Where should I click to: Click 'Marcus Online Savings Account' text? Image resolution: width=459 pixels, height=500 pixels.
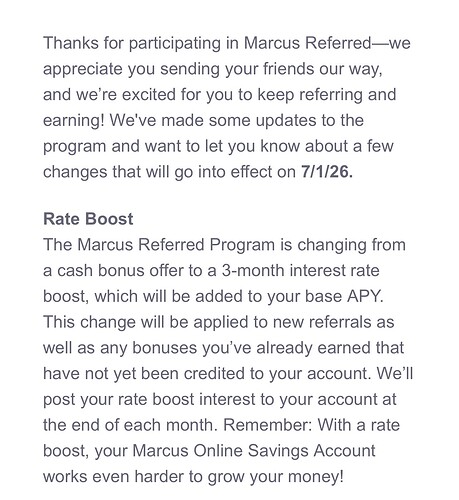pyautogui.click(x=254, y=451)
